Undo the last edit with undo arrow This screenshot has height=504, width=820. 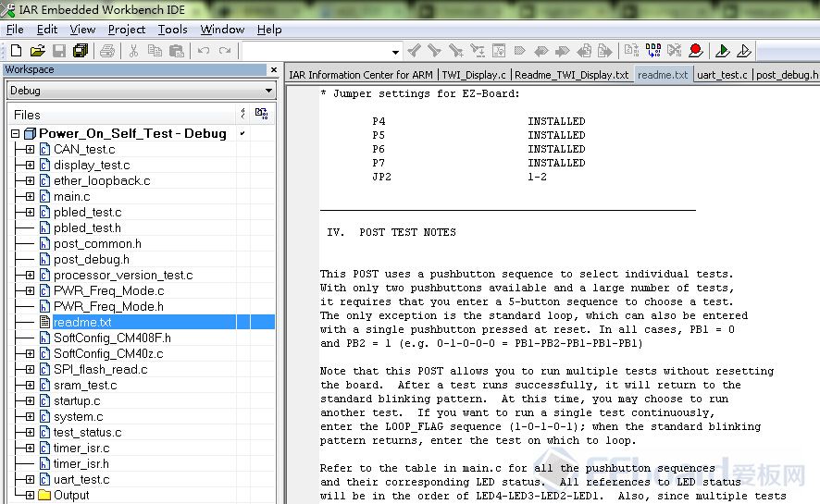click(x=204, y=51)
